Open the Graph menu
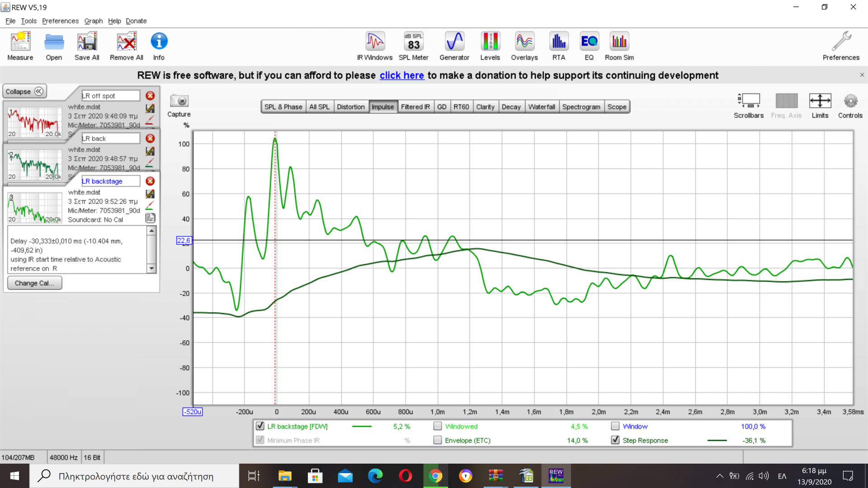The width and height of the screenshot is (868, 488). pos(94,21)
